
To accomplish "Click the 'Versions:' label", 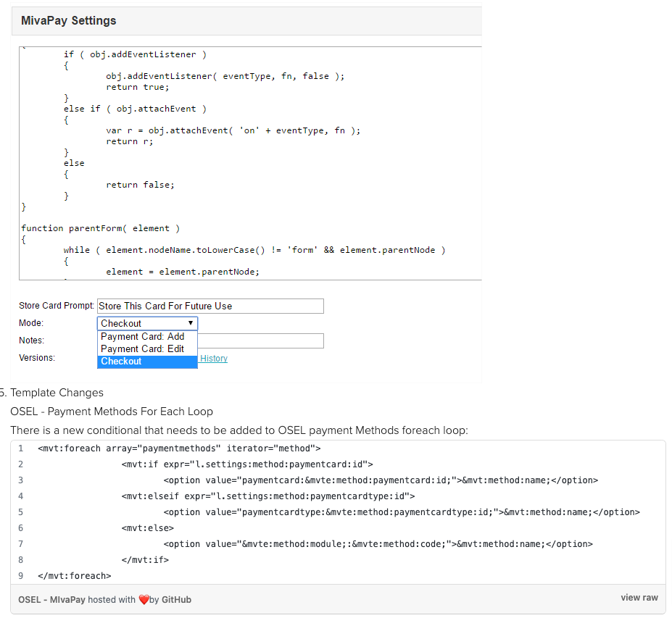I will pos(37,358).
